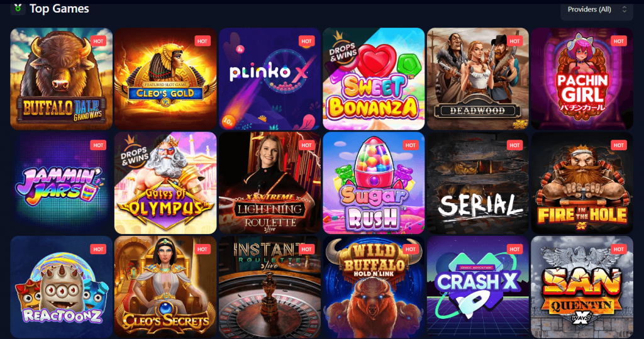Select the Gates of Olympus game

(x=165, y=183)
